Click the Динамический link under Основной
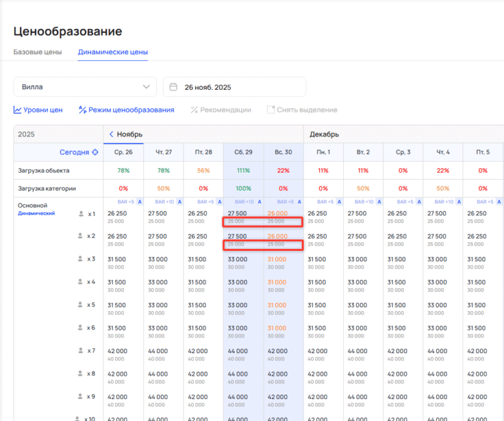This screenshot has height=421, width=504. pyautogui.click(x=36, y=213)
